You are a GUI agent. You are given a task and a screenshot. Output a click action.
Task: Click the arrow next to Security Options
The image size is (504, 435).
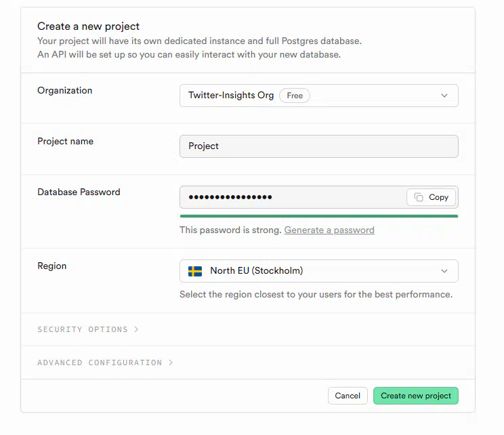coord(136,329)
